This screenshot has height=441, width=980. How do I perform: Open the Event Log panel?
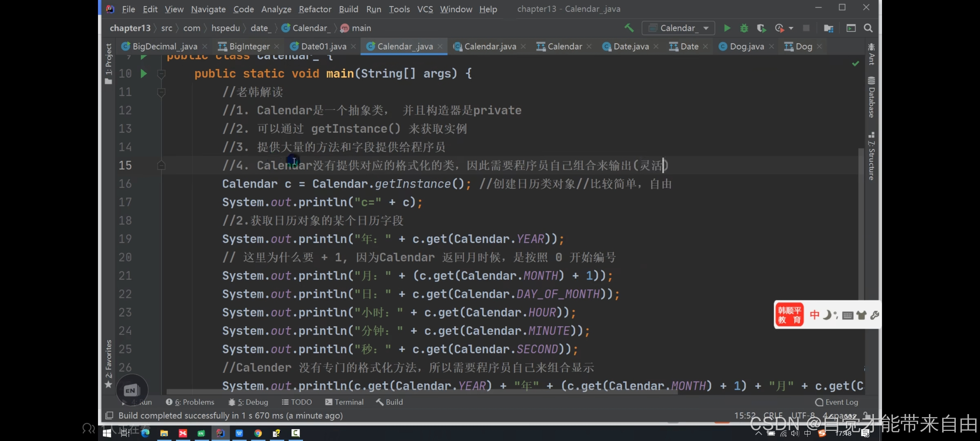coord(836,402)
